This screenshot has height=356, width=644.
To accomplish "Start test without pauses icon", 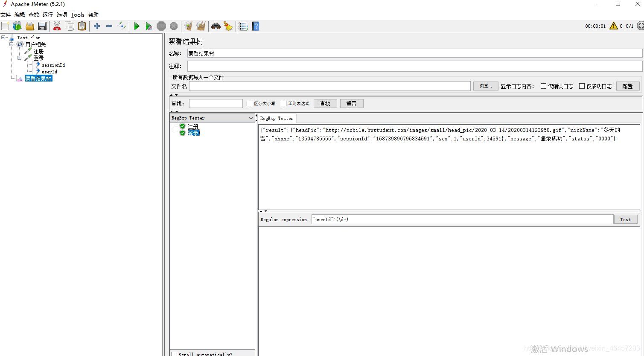I will 149,26.
